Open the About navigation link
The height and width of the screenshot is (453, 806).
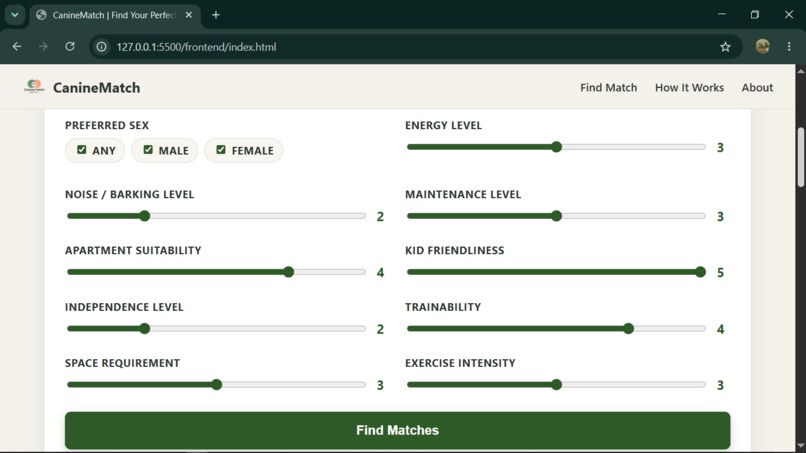point(757,87)
